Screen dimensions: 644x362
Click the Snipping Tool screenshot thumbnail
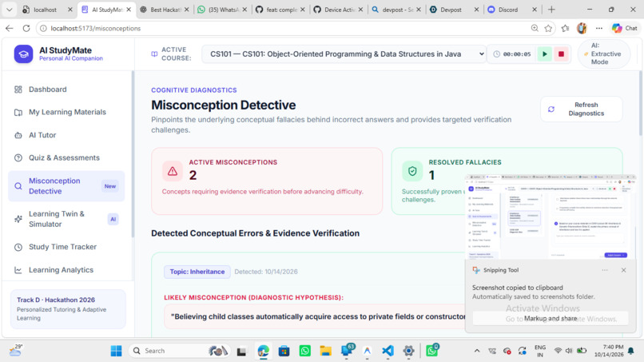point(550,217)
